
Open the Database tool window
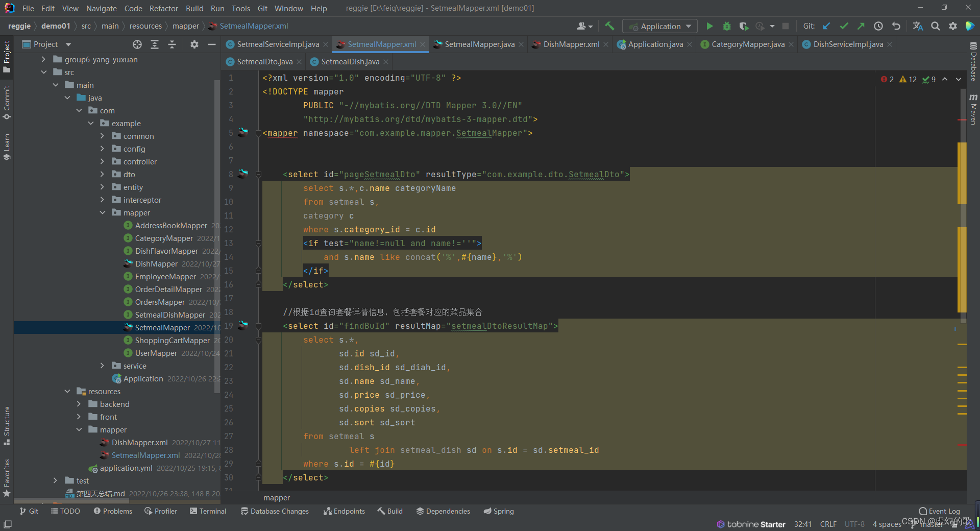point(973,62)
